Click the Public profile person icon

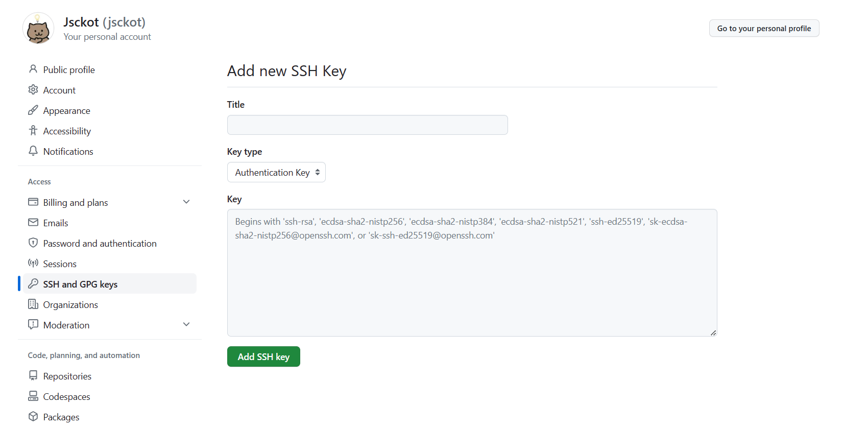(x=33, y=69)
